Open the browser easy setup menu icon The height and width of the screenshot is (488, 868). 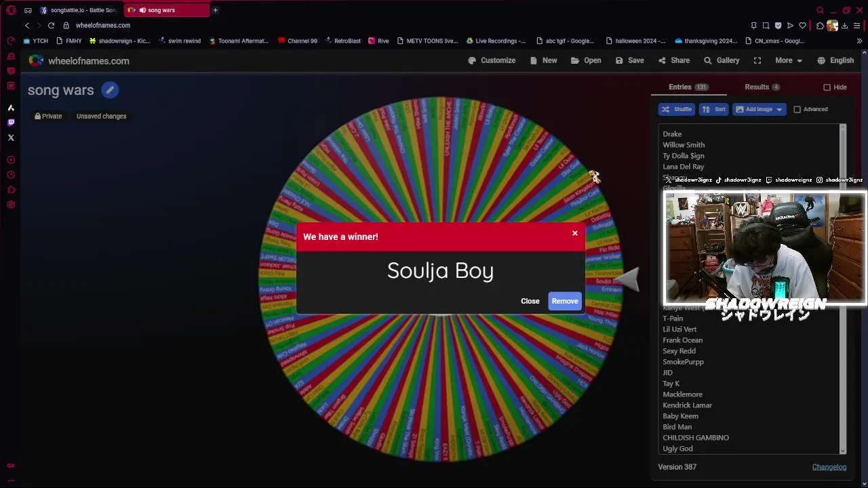857,26
